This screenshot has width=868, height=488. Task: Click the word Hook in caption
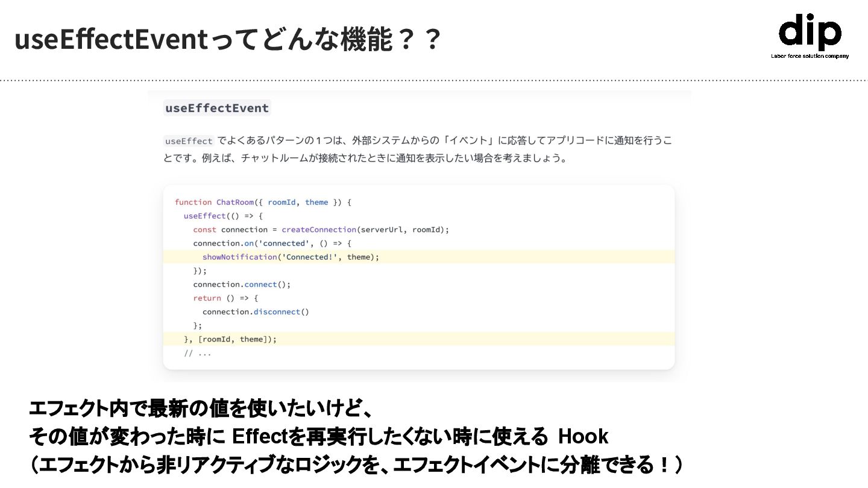(x=583, y=436)
